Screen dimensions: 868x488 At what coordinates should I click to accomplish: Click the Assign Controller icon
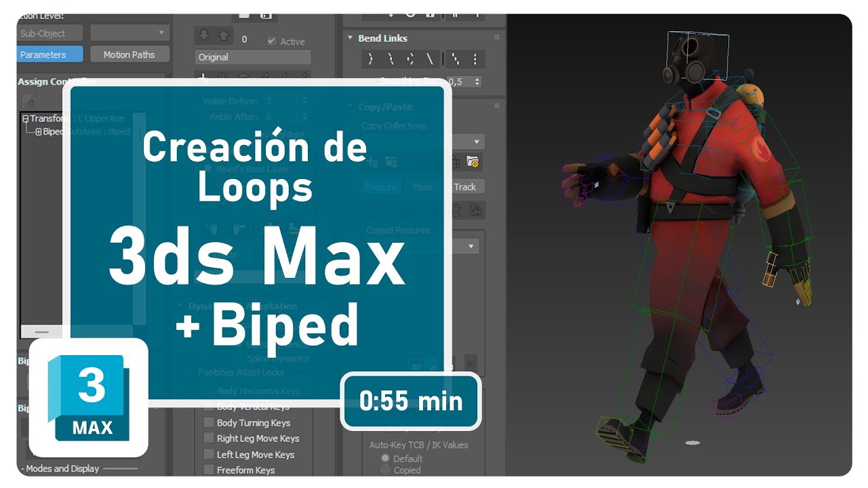(x=29, y=101)
